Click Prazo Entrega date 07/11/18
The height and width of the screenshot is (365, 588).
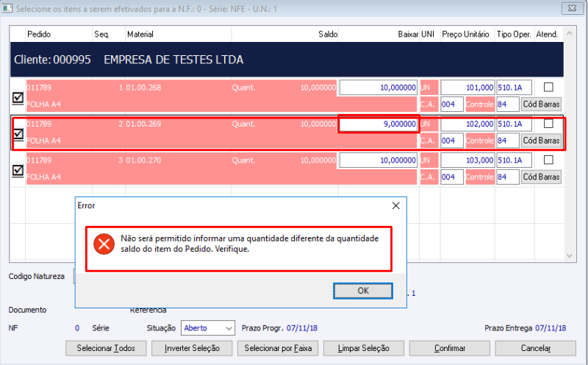pyautogui.click(x=551, y=328)
